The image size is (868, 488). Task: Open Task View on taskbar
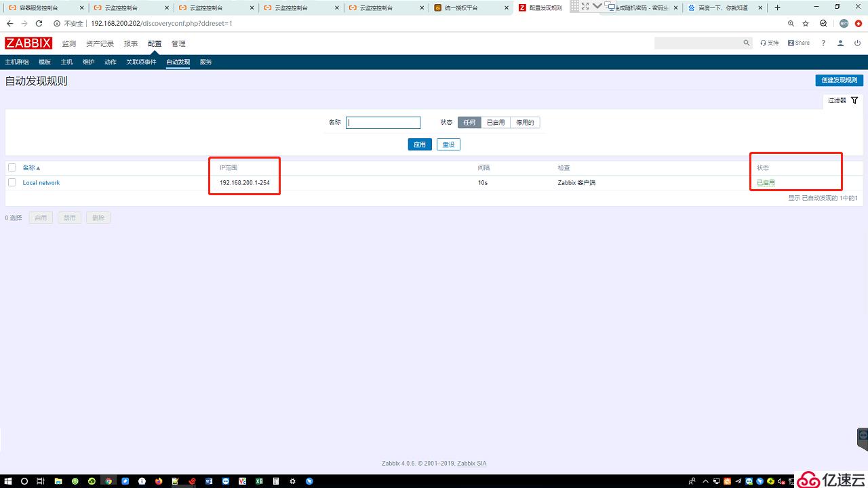(41, 481)
